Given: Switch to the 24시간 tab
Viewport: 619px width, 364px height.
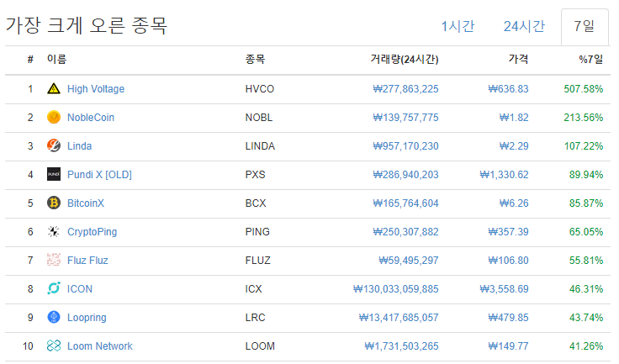Looking at the screenshot, I should 524,26.
